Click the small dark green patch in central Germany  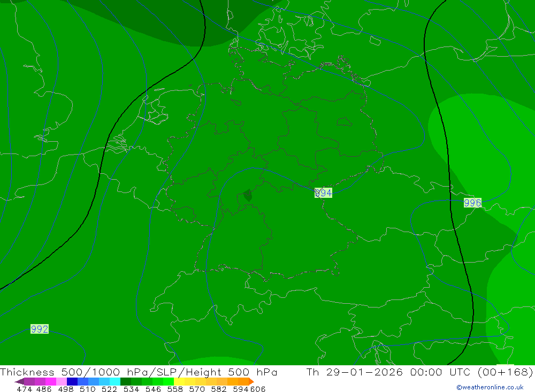248,196
